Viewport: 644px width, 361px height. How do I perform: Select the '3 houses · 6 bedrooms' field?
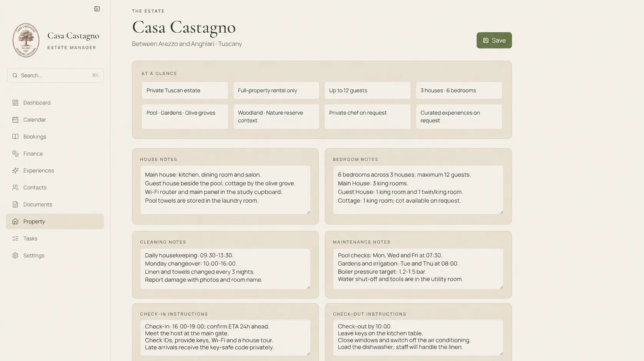tap(459, 90)
